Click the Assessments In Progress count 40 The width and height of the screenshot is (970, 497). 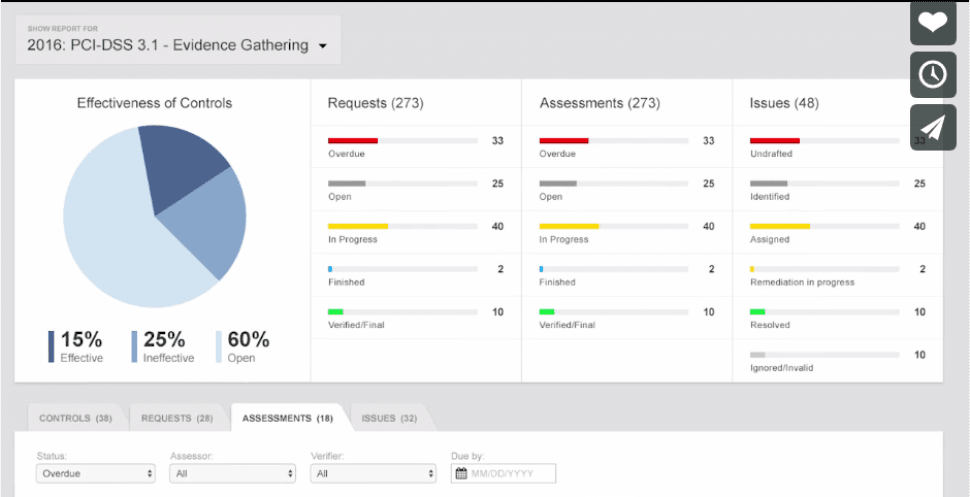pos(708,227)
